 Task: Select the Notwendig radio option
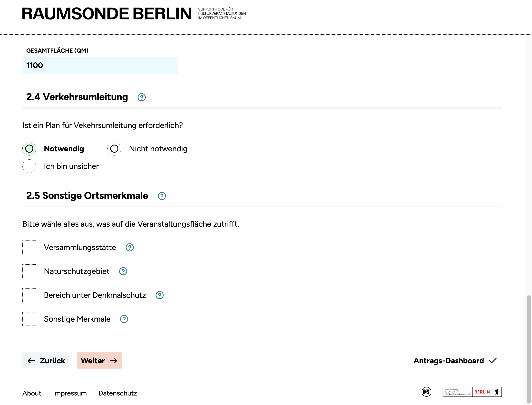click(x=29, y=149)
